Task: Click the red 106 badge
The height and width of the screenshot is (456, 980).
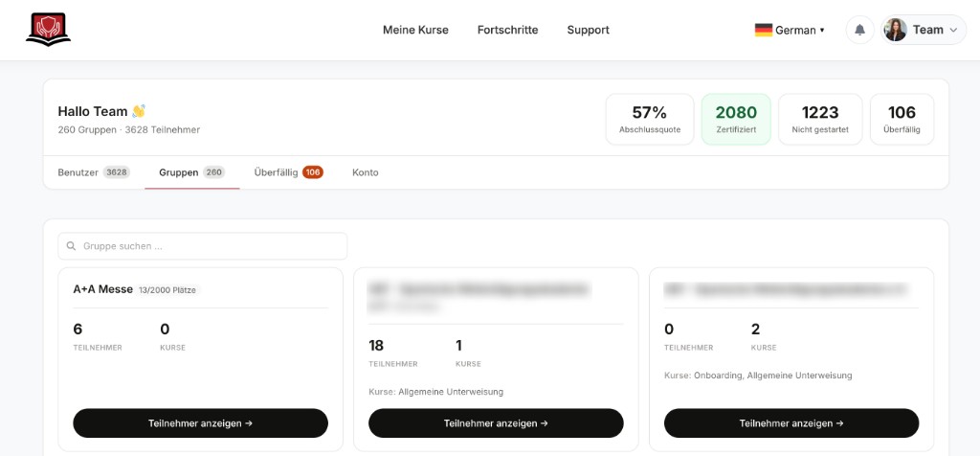Action: tap(313, 172)
